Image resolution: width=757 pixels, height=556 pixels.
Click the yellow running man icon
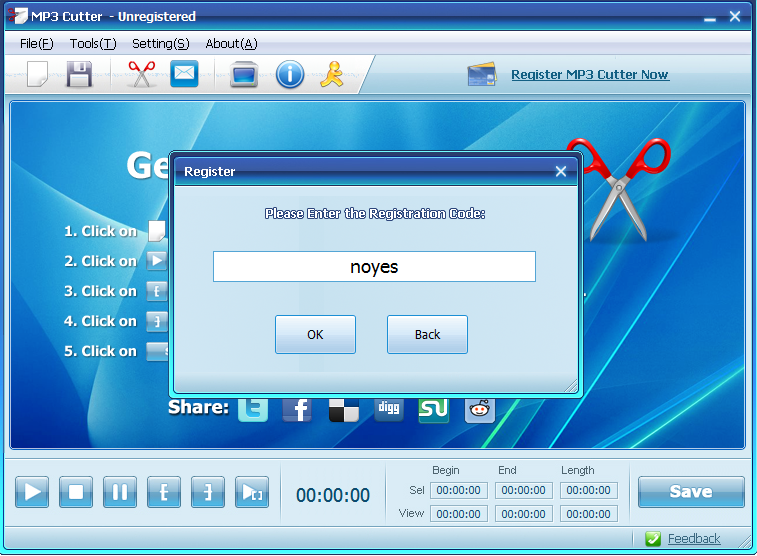[332, 74]
